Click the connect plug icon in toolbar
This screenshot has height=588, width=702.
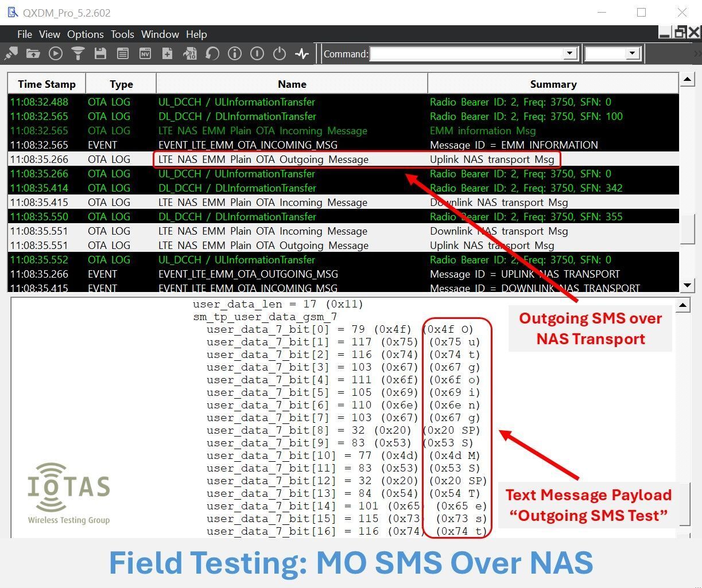click(x=11, y=54)
